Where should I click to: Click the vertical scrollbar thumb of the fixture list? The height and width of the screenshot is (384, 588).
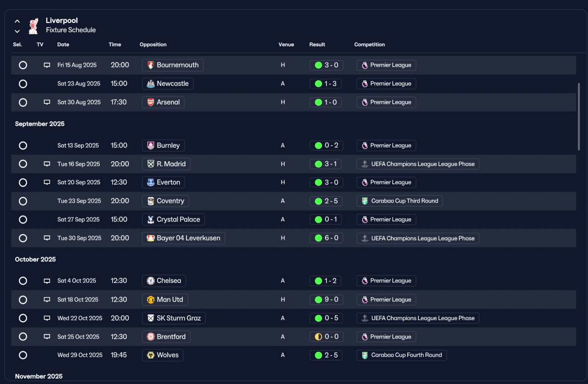point(578,117)
